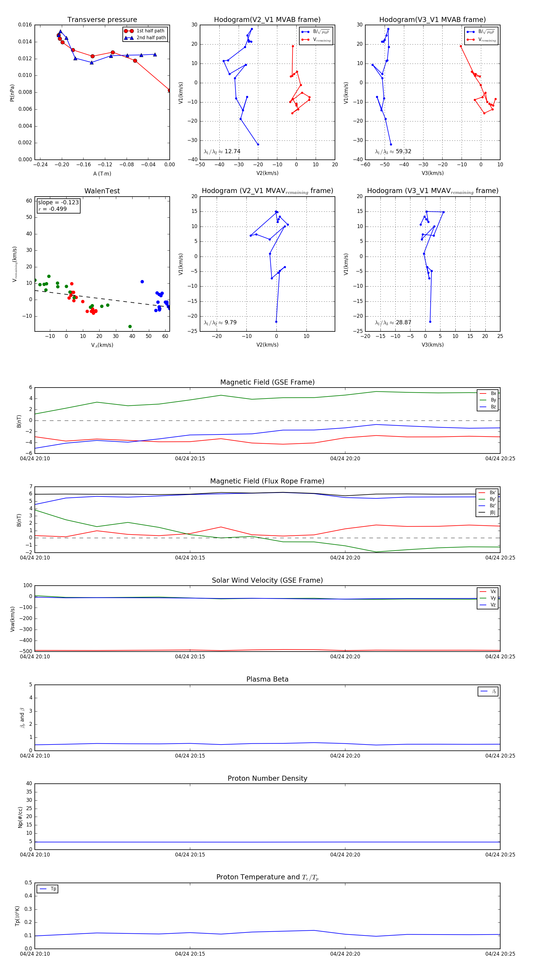Click the isolated blue point in WalenTest
The width and height of the screenshot is (535, 980).
point(142,282)
